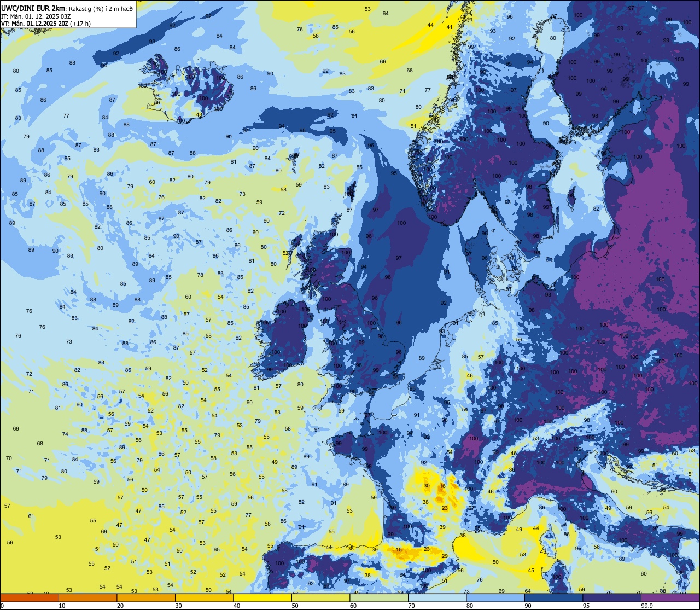
Task: Click the legend tick label 60
Action: pyautogui.click(x=353, y=606)
